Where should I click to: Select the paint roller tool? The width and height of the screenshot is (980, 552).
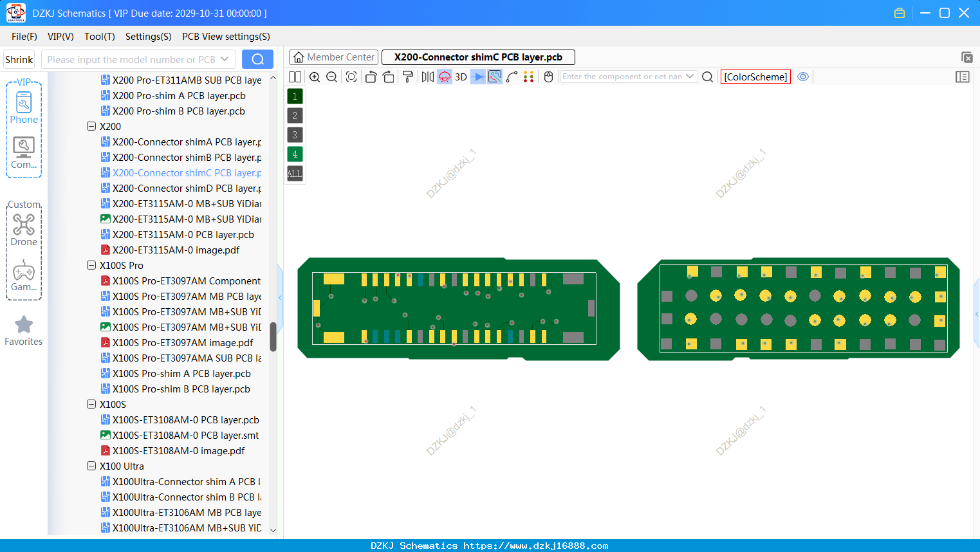[408, 77]
